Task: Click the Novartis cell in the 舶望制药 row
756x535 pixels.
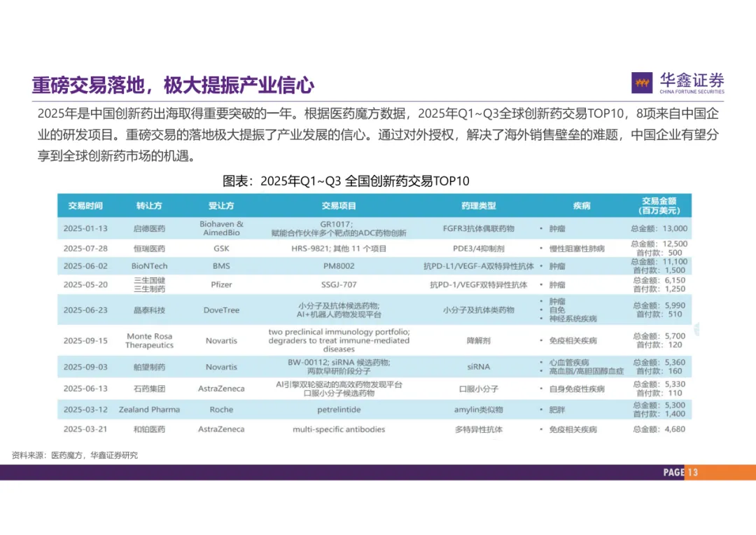Action: (221, 367)
